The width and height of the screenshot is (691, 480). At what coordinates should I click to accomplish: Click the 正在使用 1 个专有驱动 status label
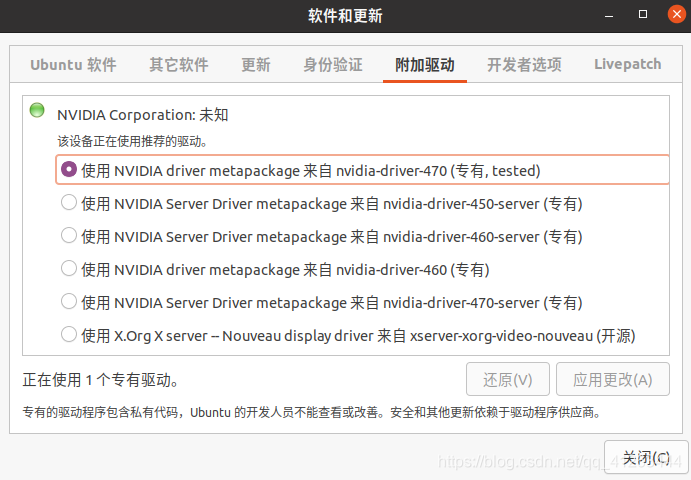coord(100,380)
